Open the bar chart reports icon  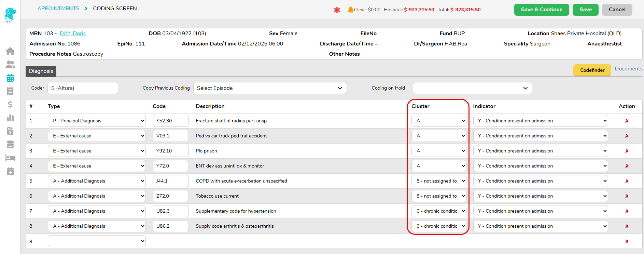click(x=10, y=118)
